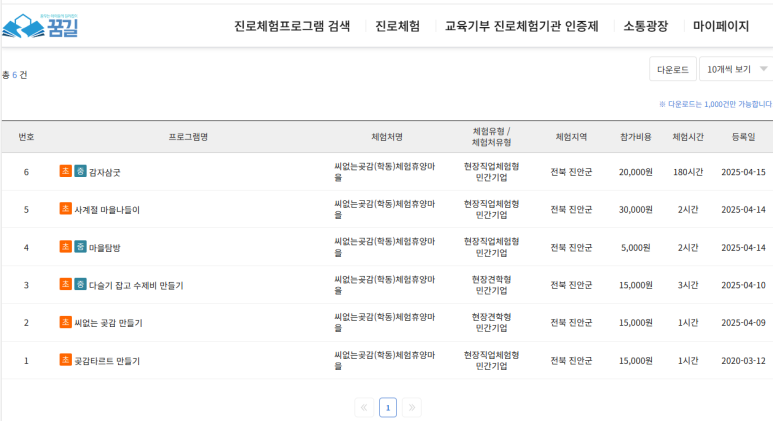Image resolution: width=773 pixels, height=421 pixels.
Task: Open the 진로체험 menu
Action: [x=397, y=26]
